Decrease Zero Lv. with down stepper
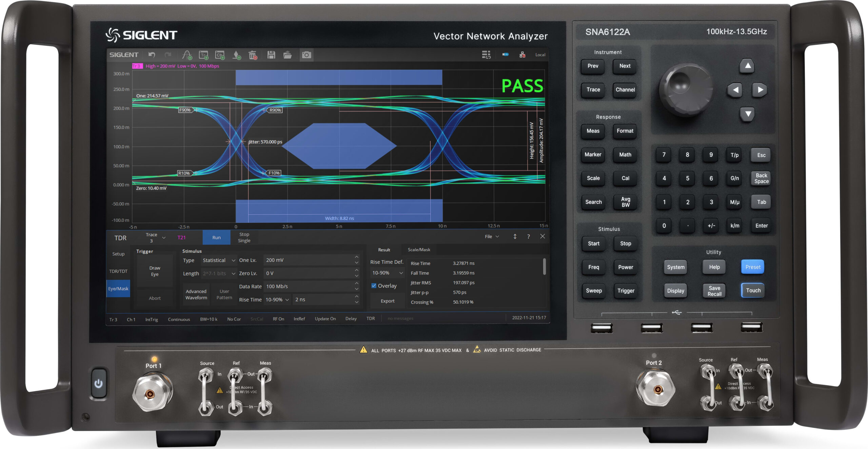Image resolution: width=868 pixels, height=449 pixels. coord(356,276)
